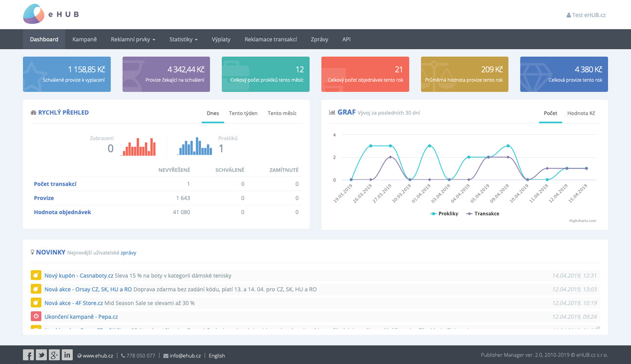Open Výplaty in the navigation bar
Viewport: 631px width, 364px height.
221,39
